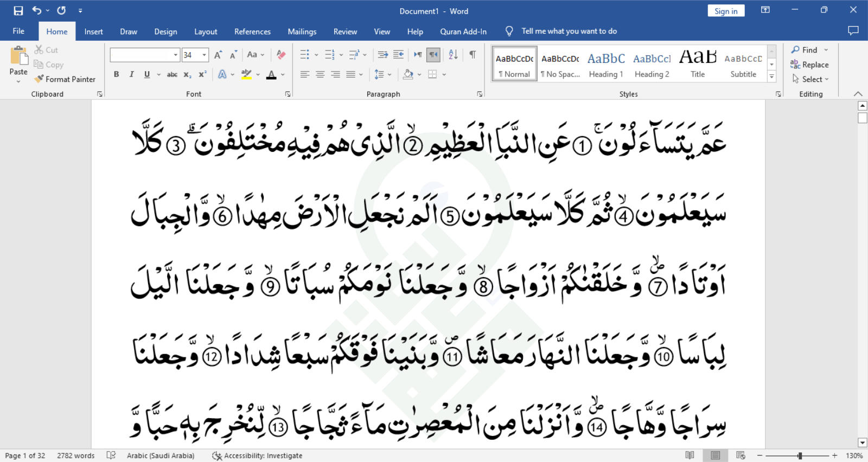Apply subscript formatting
The width and height of the screenshot is (868, 462).
[187, 74]
